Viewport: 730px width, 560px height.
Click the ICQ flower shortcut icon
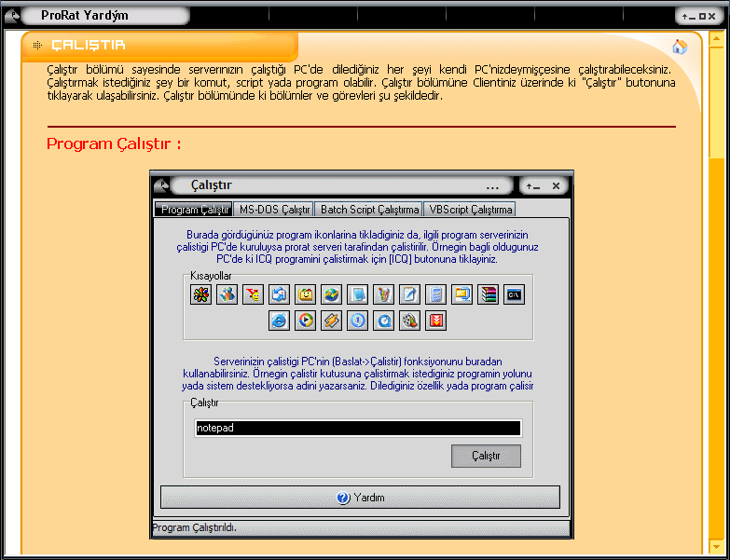click(200, 295)
